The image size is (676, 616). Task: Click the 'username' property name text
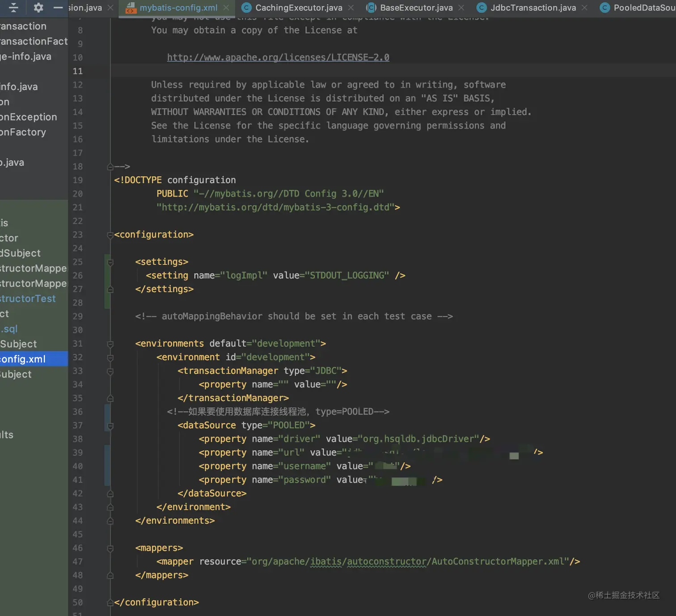pos(305,467)
